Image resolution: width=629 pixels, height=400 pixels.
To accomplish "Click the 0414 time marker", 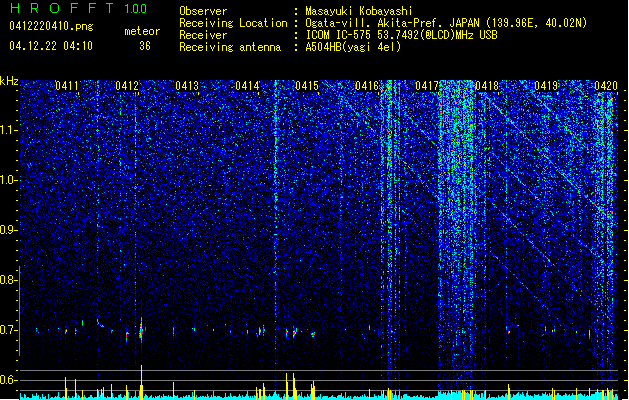I will coord(247,86).
